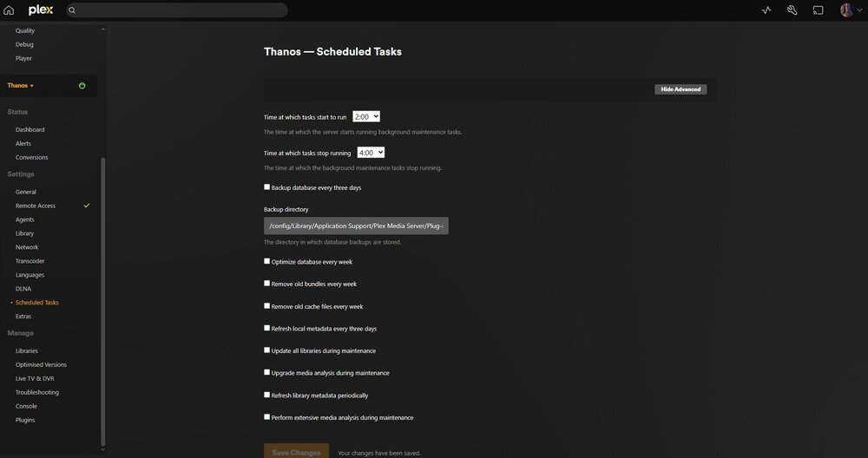Open General settings
This screenshot has width=868, height=458.
pos(26,192)
